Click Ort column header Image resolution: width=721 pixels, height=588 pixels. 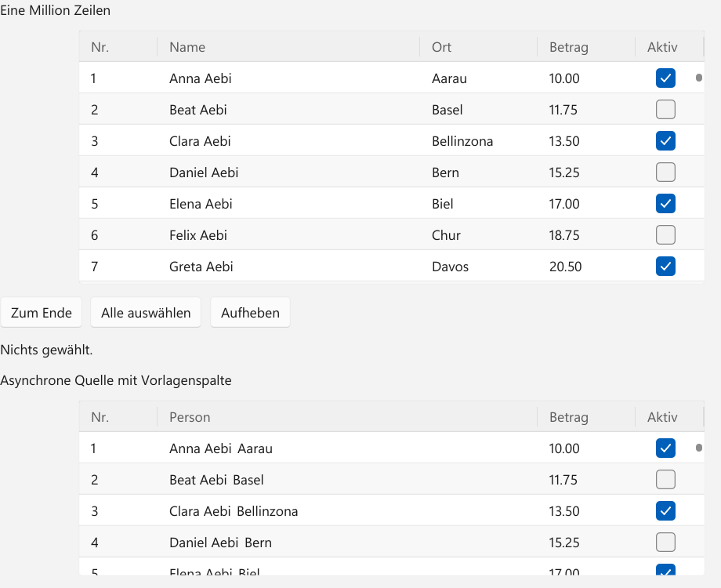478,47
